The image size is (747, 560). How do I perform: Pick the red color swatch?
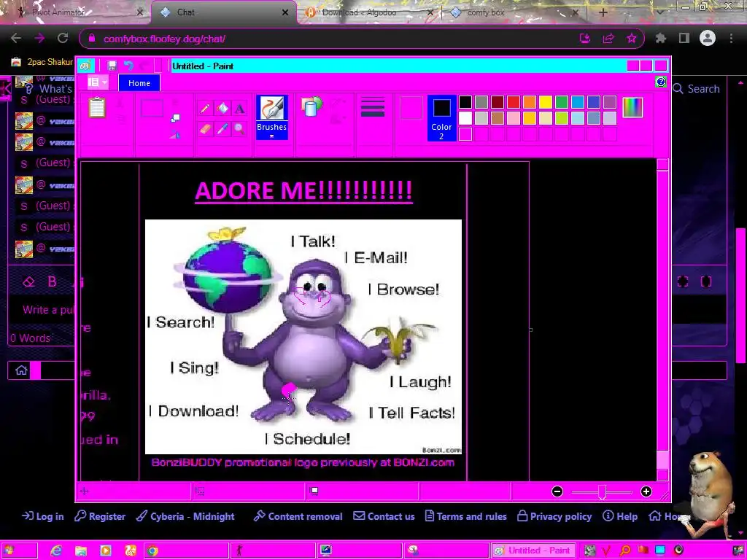(x=514, y=102)
